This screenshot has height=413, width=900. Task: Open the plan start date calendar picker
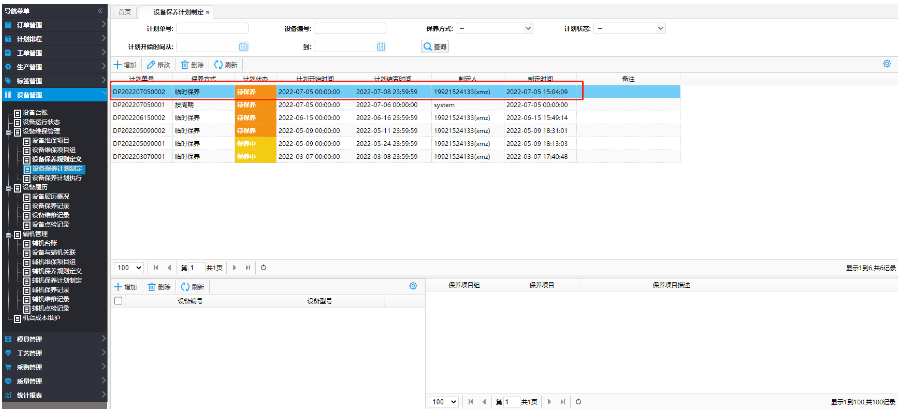coord(243,46)
